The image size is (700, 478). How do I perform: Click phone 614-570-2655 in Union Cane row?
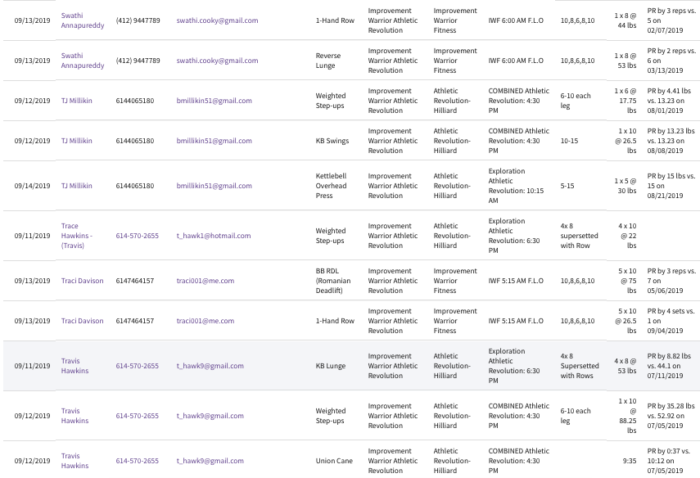click(x=137, y=461)
